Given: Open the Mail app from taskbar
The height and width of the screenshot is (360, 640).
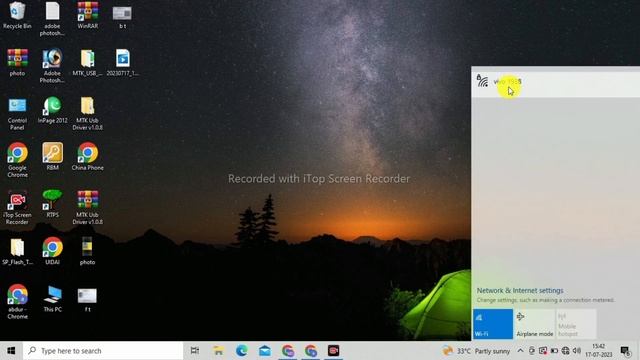Looking at the screenshot, I should pos(264,351).
